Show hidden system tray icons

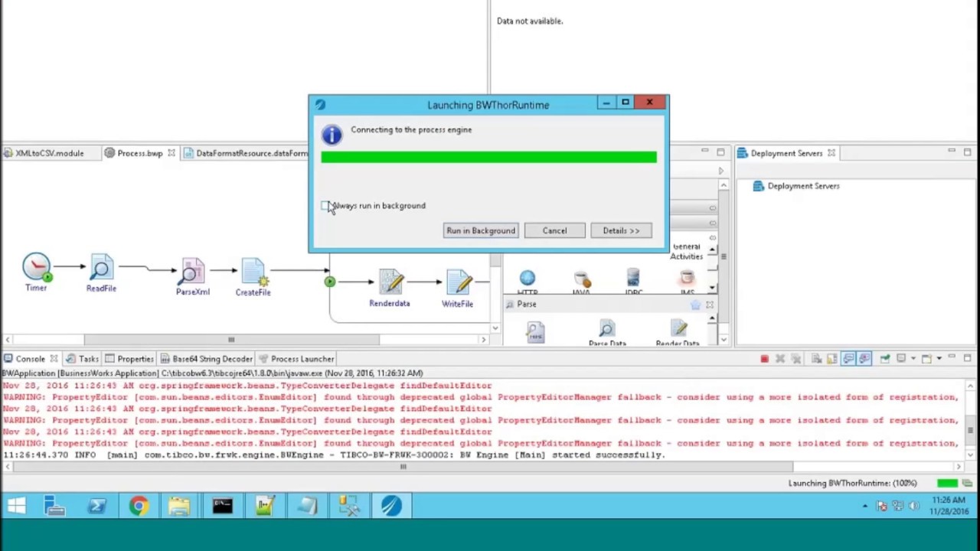pyautogui.click(x=865, y=506)
